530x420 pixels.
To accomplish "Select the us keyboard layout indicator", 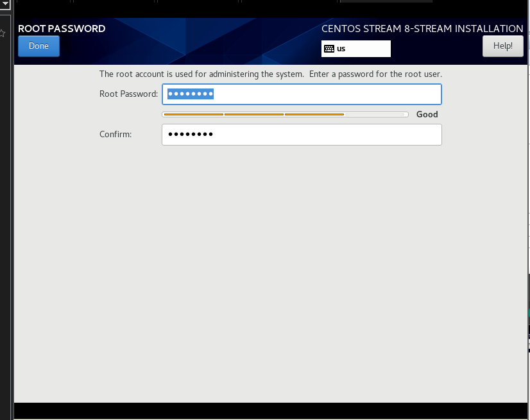I will tap(356, 49).
